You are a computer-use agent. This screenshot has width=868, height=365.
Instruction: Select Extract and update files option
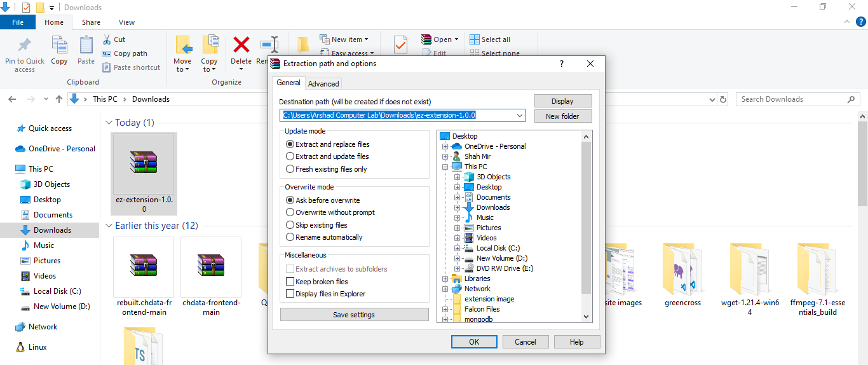pos(327,156)
